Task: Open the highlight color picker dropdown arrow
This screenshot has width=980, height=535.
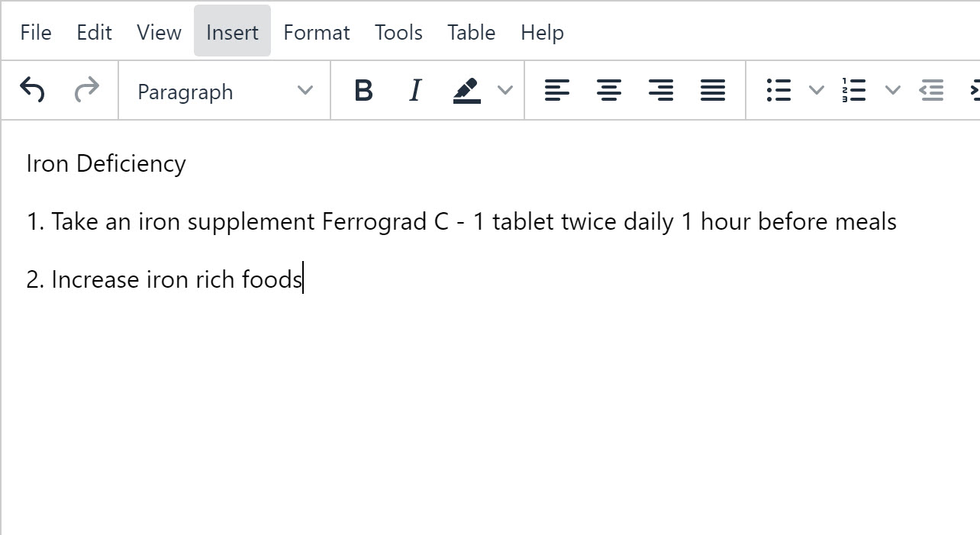Action: tap(505, 91)
